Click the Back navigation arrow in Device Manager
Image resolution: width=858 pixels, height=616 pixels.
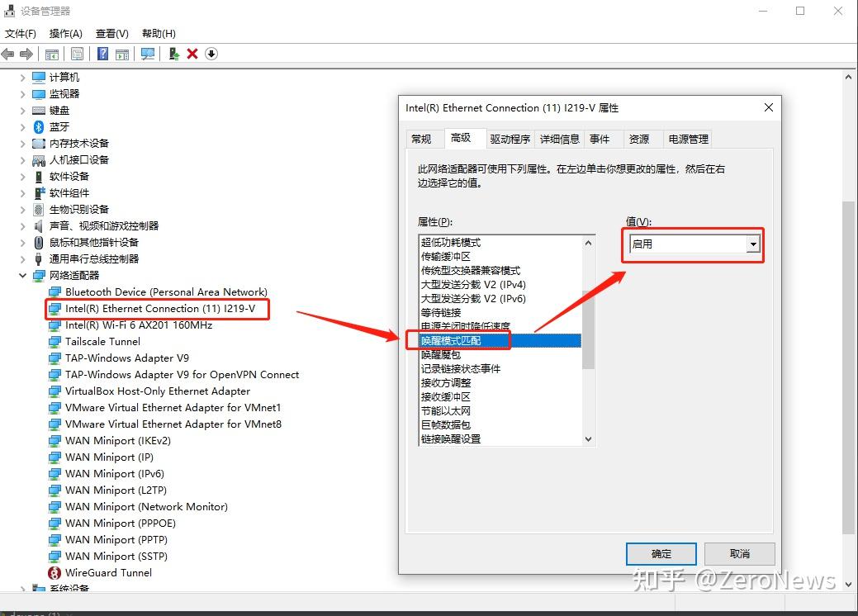pyautogui.click(x=7, y=54)
